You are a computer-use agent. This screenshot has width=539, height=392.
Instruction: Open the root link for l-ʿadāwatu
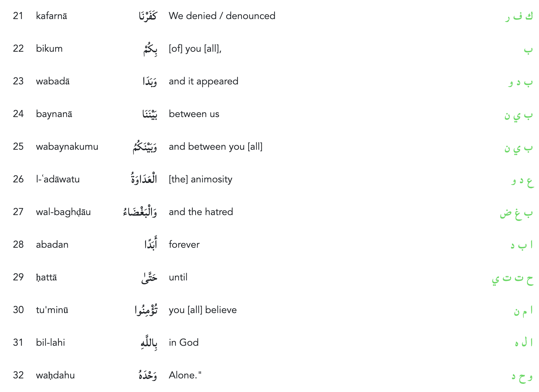pyautogui.click(x=522, y=180)
